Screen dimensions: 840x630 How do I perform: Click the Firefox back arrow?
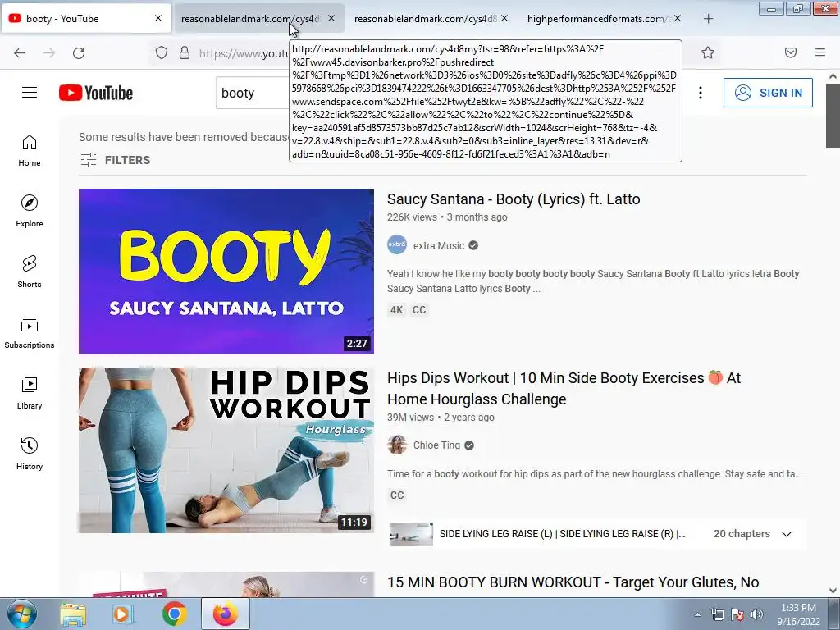20,52
